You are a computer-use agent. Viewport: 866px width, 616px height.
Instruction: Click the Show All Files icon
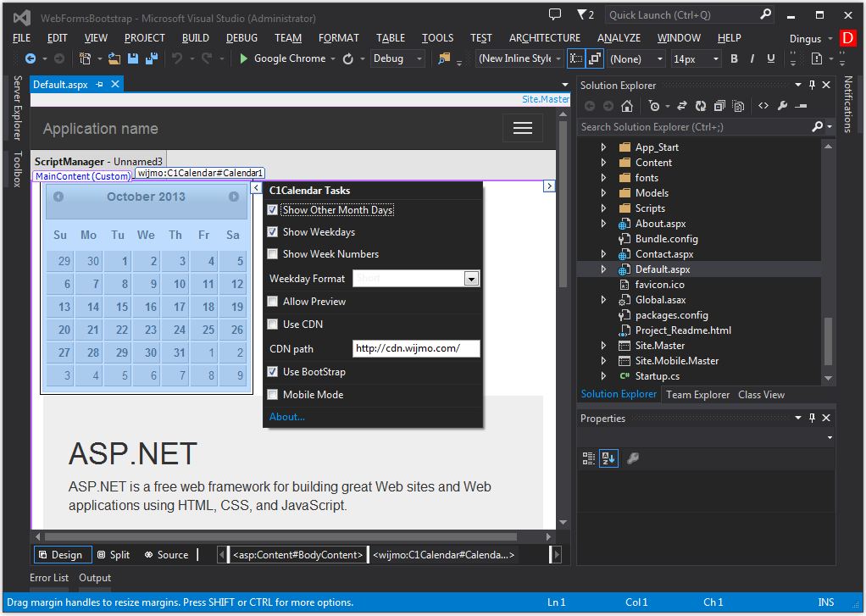pos(738,106)
